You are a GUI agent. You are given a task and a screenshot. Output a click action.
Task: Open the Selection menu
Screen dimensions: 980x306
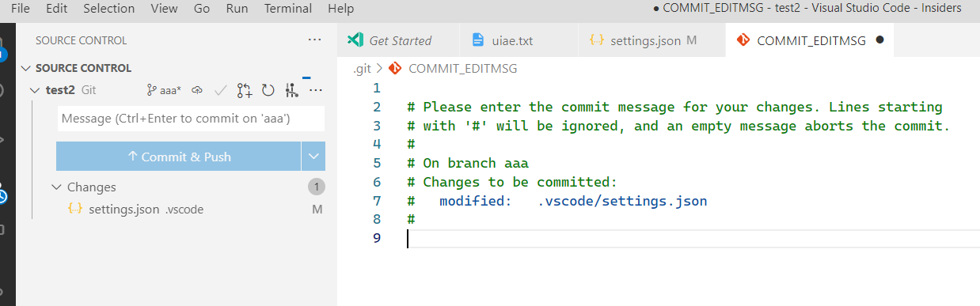(109, 9)
